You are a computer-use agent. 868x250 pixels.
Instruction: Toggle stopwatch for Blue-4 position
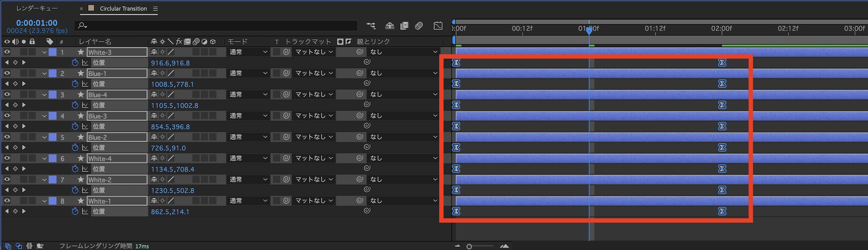pyautogui.click(x=75, y=105)
